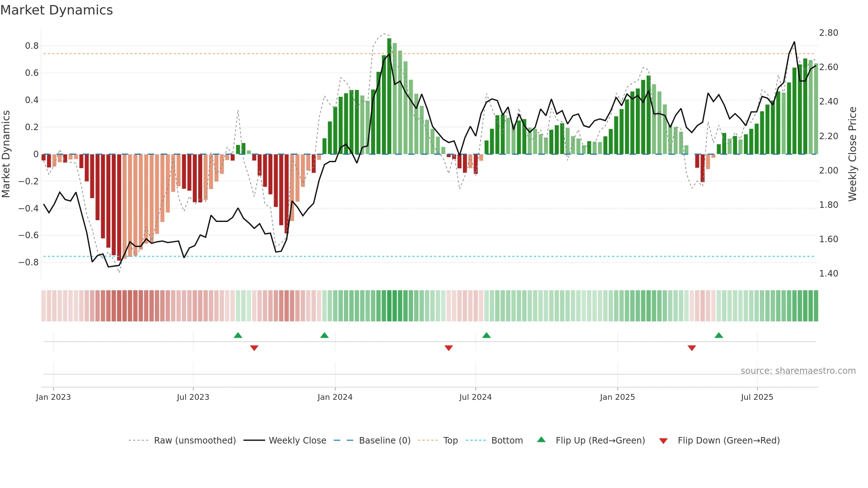Toggle Flip Up (Red→Green) legend entry
The image size is (868, 488).
tap(591, 440)
